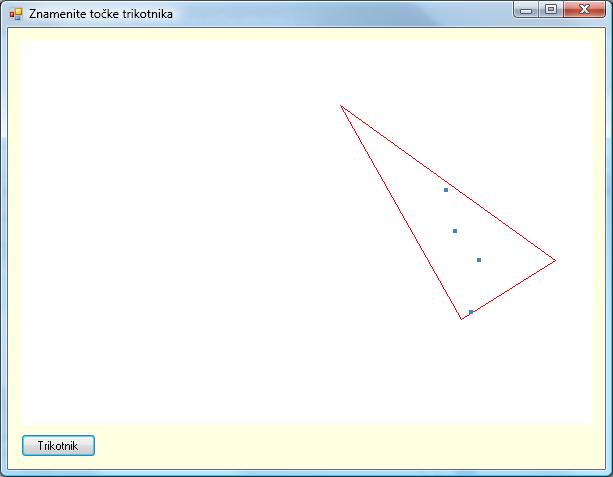
Task: Click the rightmost vertex of the red triangle
Action: (555, 261)
